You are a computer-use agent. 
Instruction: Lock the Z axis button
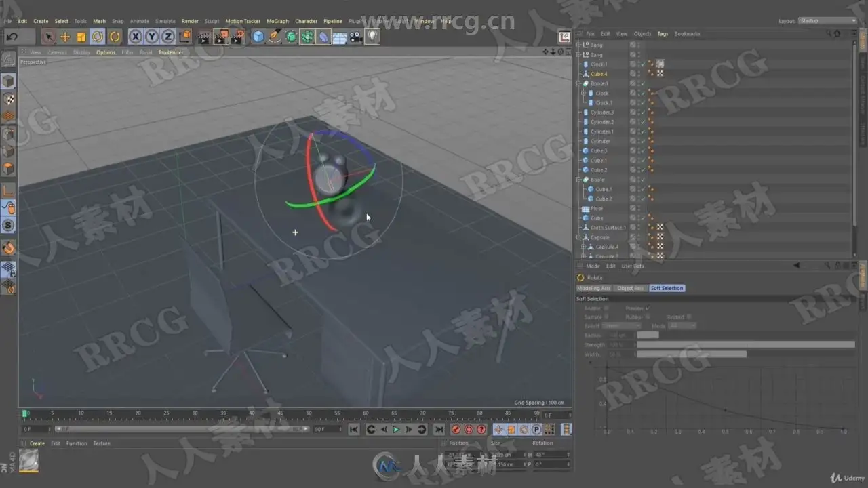(168, 37)
